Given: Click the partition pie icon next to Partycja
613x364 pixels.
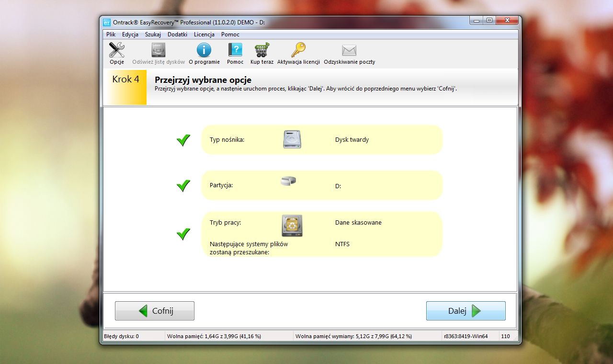Looking at the screenshot, I should (288, 181).
